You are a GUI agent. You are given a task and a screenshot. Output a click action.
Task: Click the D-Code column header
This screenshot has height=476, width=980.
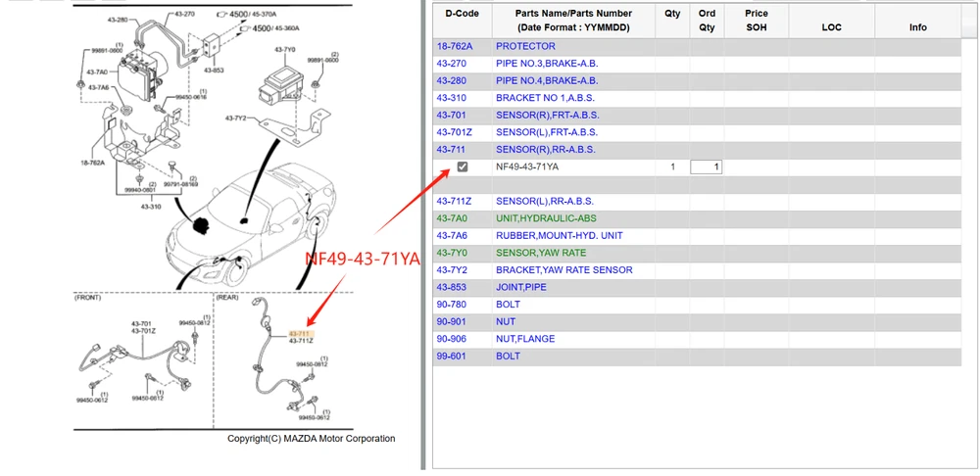(462, 14)
